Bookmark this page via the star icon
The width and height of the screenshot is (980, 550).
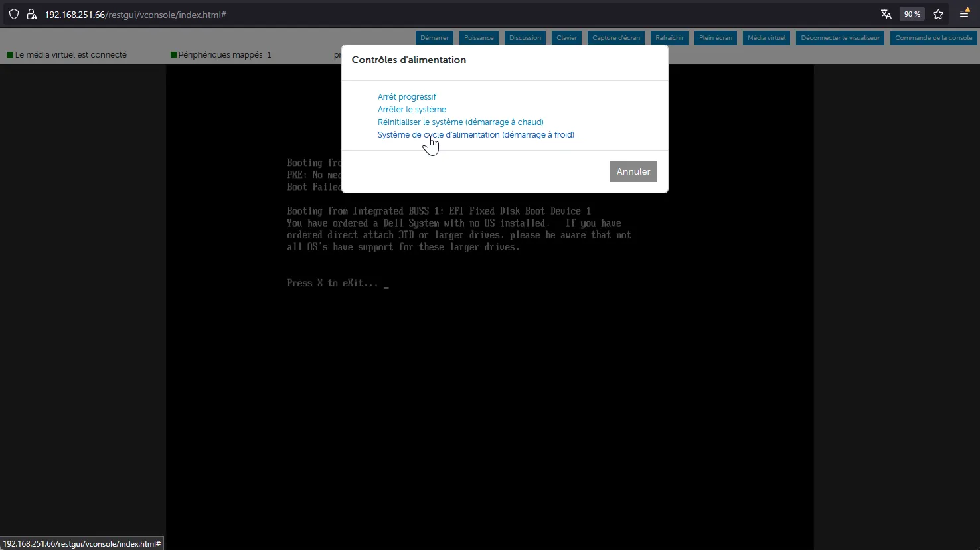click(938, 13)
